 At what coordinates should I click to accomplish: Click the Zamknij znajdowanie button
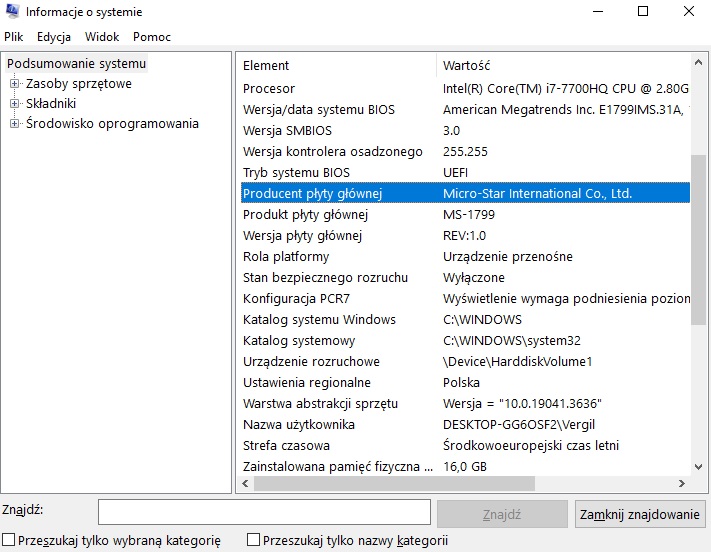(x=640, y=514)
